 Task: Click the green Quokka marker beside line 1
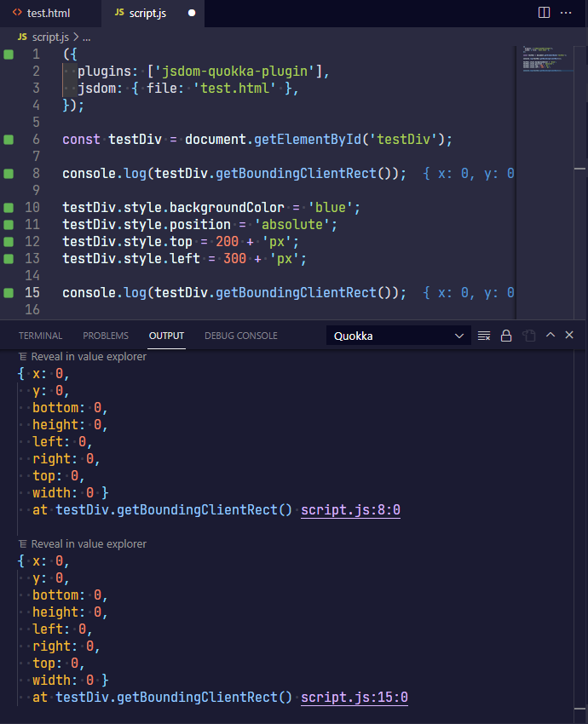tap(8, 54)
